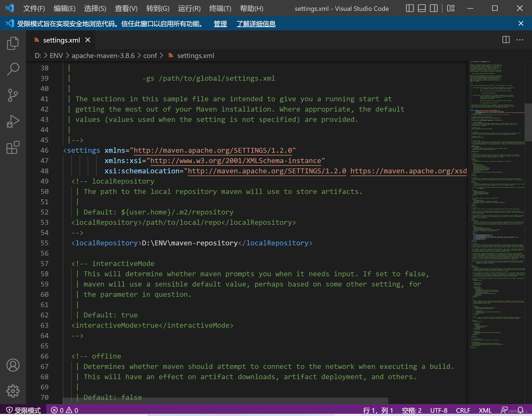Open more actions ellipsis for editor
Image resolution: width=532 pixels, height=416 pixels.
click(520, 40)
